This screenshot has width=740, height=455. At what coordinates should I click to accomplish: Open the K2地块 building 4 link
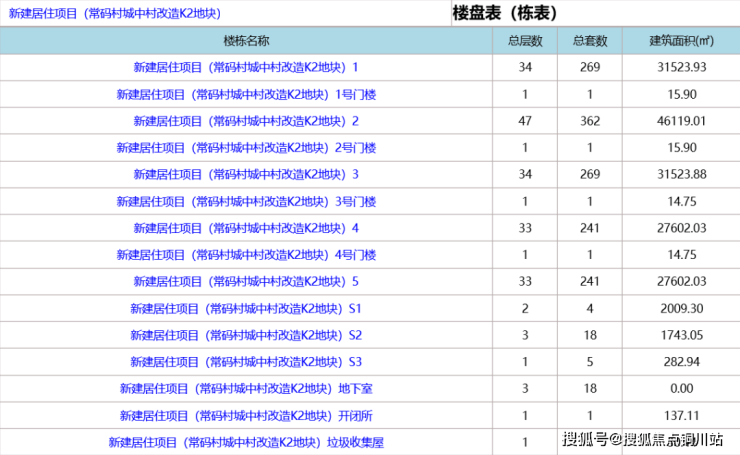(x=246, y=228)
